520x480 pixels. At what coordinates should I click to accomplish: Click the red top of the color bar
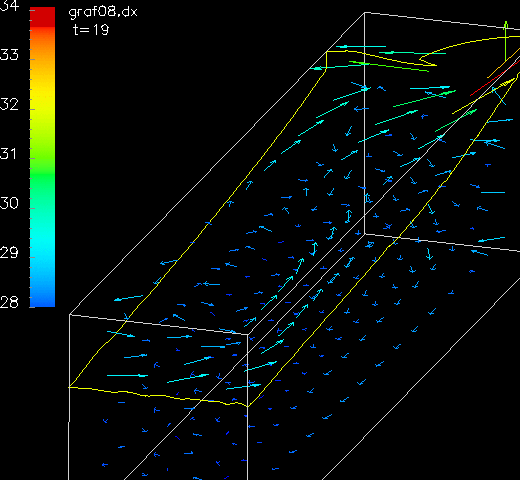[42, 17]
